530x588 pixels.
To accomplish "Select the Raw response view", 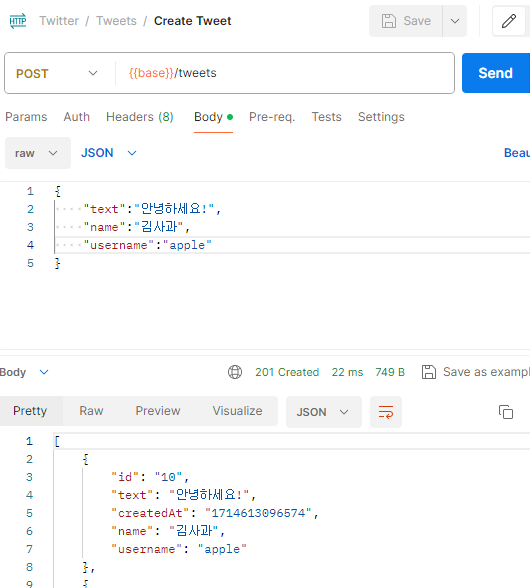I will pyautogui.click(x=91, y=411).
